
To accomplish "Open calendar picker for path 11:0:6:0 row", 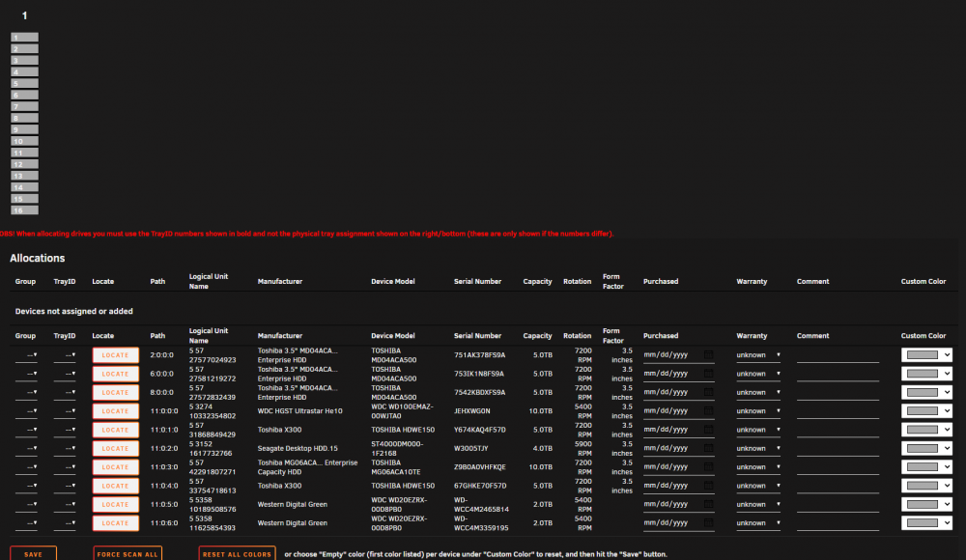I will click(x=708, y=522).
